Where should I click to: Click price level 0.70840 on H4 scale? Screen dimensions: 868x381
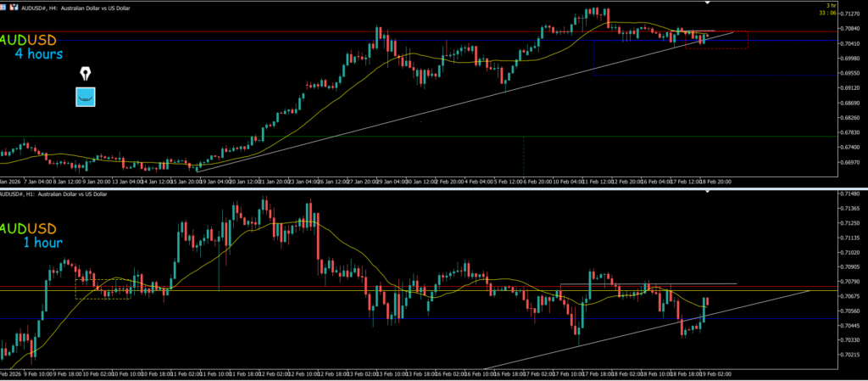(x=848, y=28)
